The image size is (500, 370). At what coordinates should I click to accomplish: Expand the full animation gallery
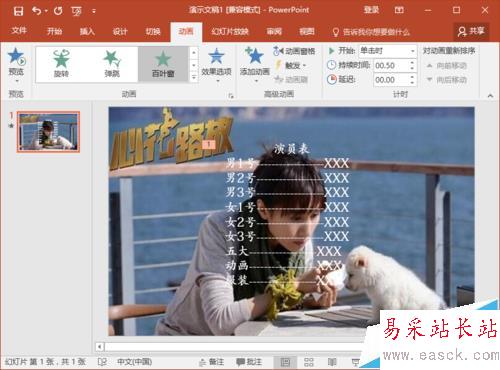[194, 77]
